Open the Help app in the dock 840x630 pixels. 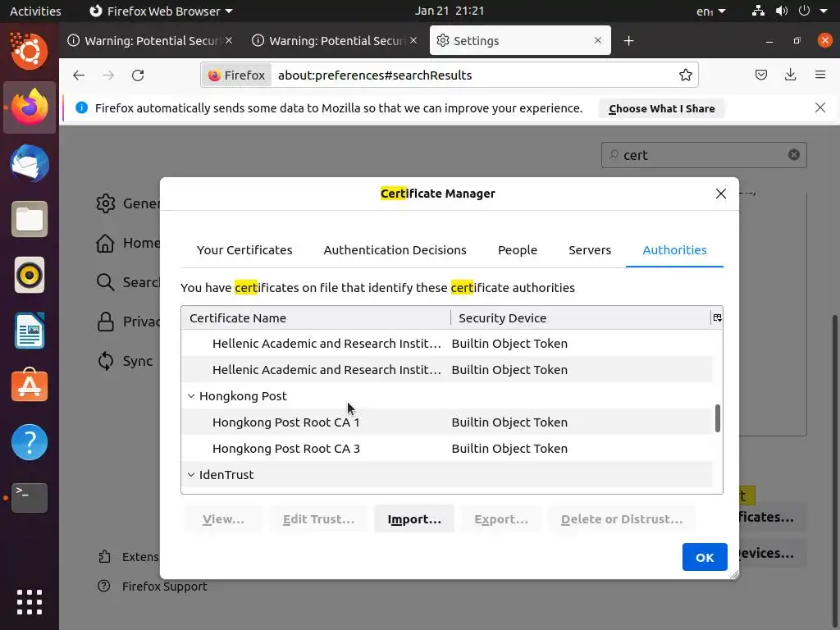click(x=30, y=442)
